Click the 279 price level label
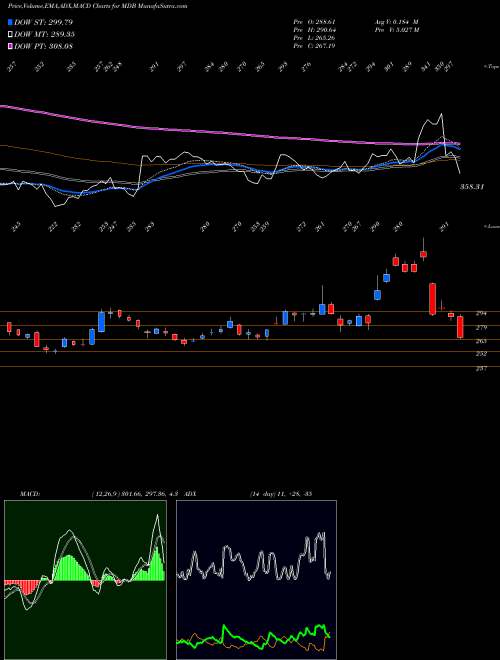 pyautogui.click(x=481, y=327)
